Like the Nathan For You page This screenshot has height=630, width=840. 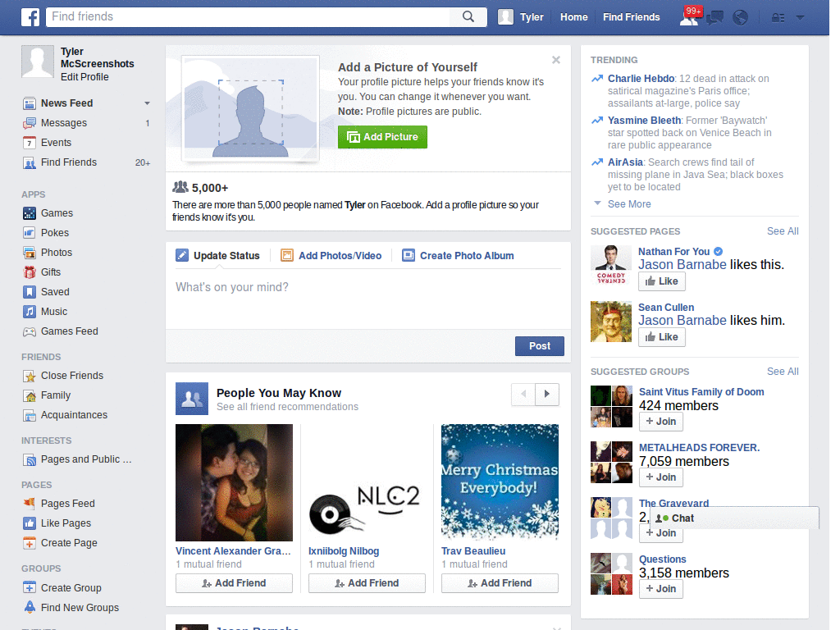pos(662,281)
